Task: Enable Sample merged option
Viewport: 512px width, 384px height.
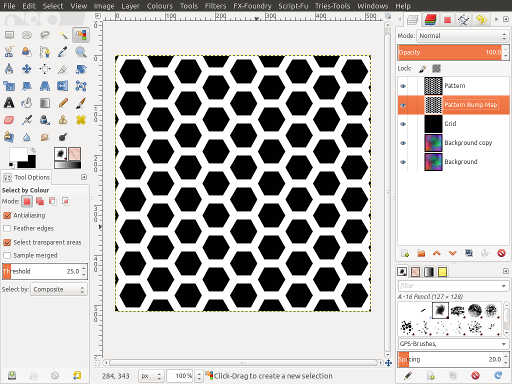Action: click(7, 256)
